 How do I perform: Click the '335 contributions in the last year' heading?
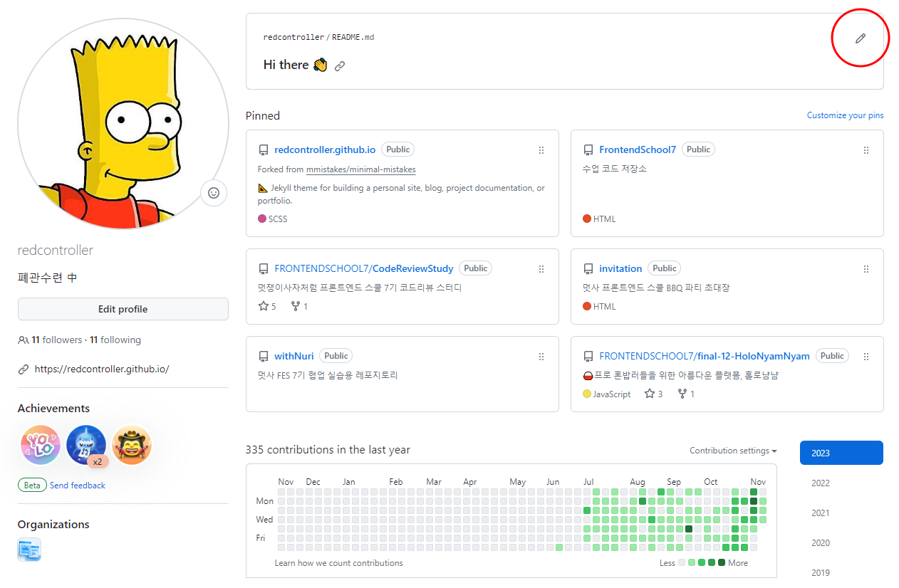point(328,450)
